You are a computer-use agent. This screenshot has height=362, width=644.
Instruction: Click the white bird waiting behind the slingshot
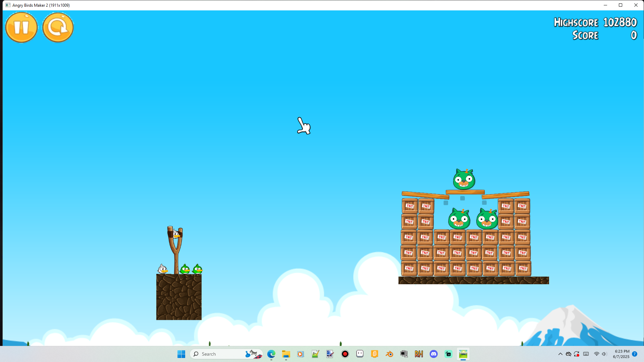tap(162, 269)
